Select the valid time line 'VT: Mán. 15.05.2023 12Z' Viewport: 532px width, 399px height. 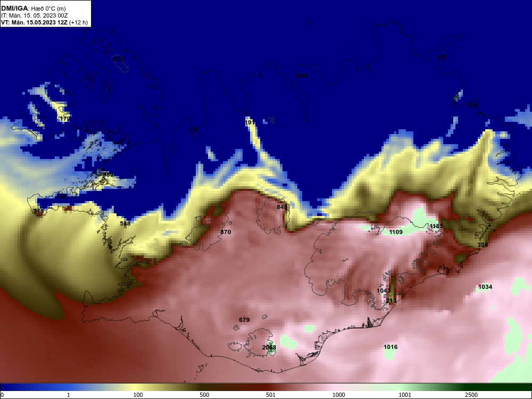coord(34,22)
